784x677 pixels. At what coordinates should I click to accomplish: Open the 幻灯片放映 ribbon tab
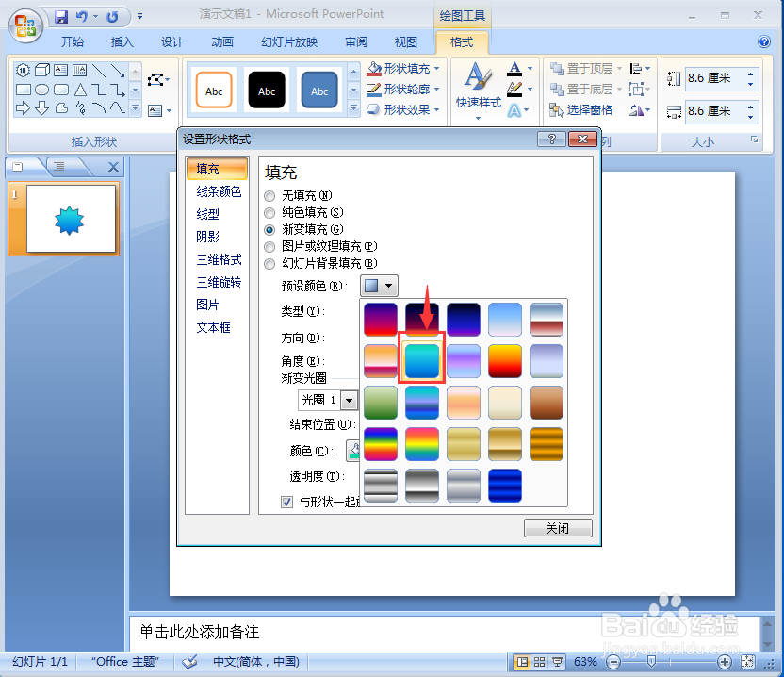point(289,42)
